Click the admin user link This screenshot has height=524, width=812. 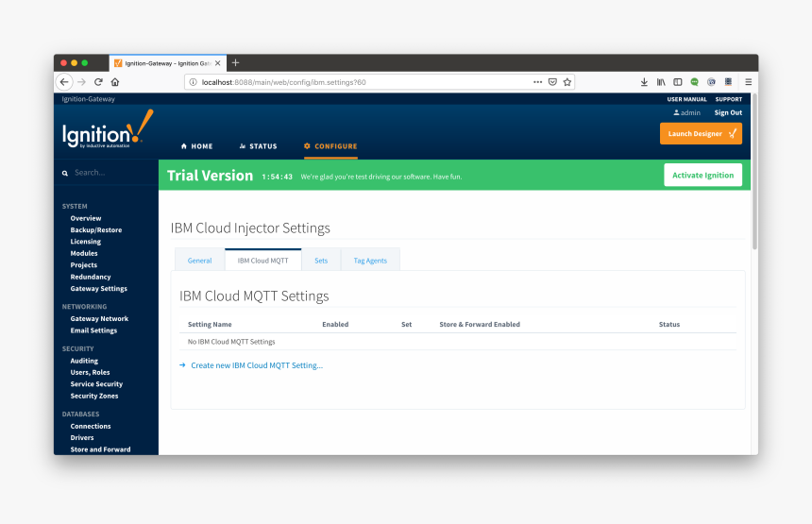point(686,113)
